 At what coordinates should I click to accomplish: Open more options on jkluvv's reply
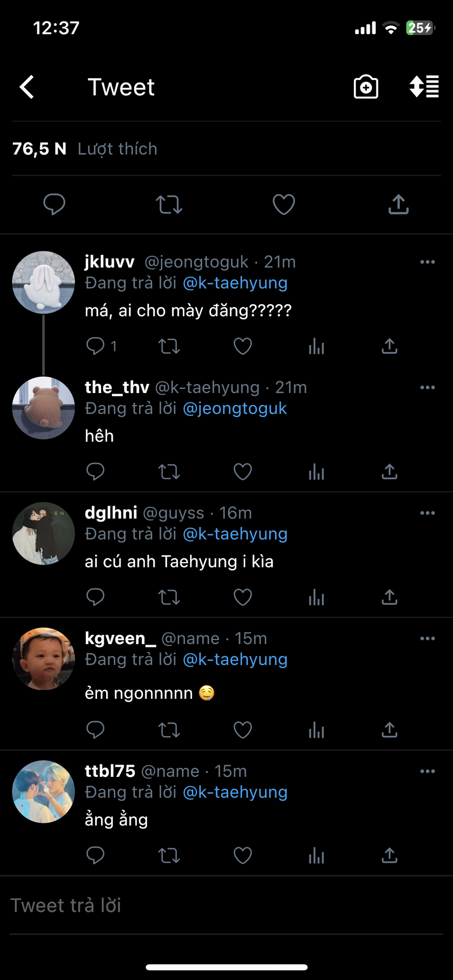pyautogui.click(x=427, y=262)
